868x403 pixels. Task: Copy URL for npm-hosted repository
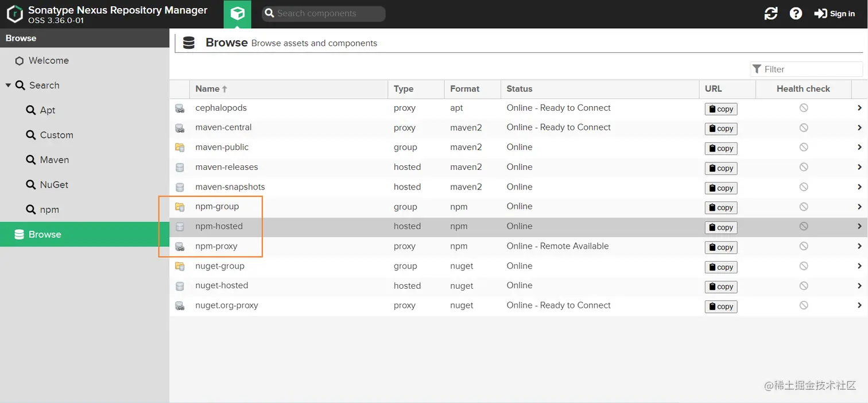tap(721, 227)
